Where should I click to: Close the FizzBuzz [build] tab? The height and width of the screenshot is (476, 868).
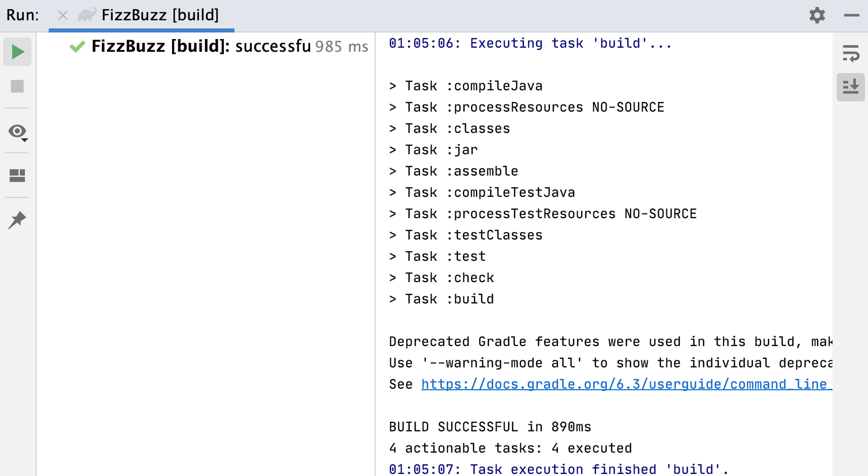62,15
